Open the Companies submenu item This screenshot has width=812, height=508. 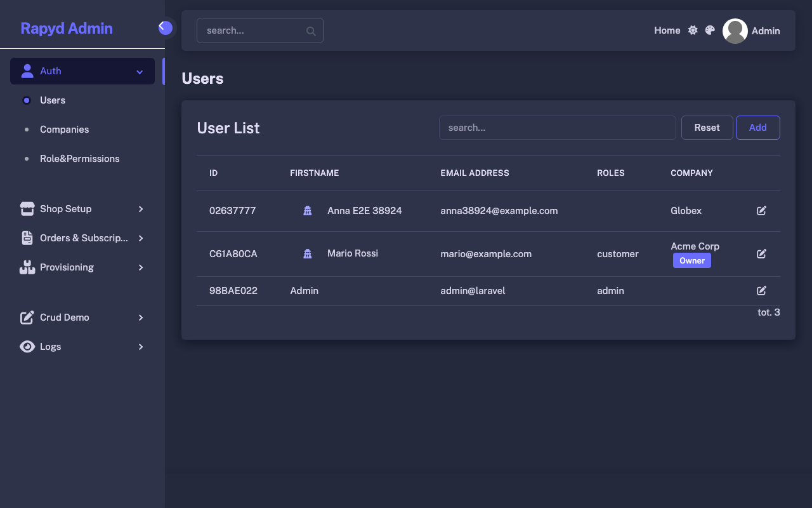[x=82, y=130]
